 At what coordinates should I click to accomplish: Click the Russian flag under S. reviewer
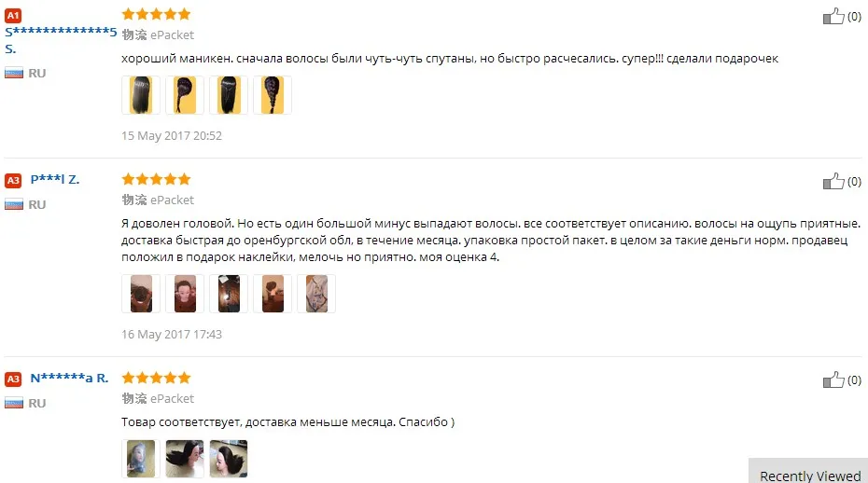coord(14,73)
